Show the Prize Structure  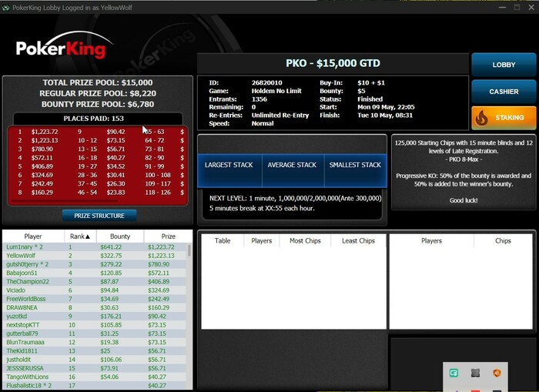click(x=99, y=216)
